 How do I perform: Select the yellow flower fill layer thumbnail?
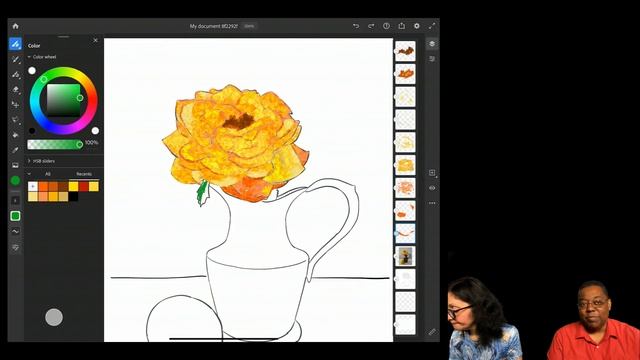[405, 165]
